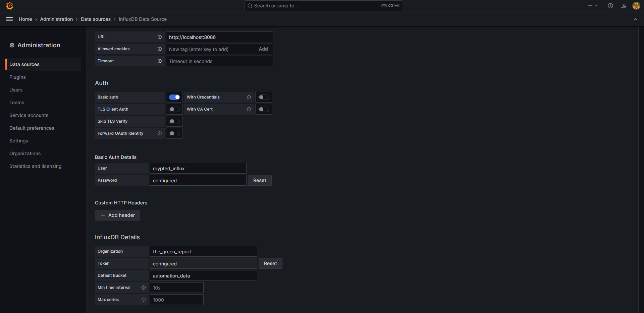Go to Home breadcrumb
The image size is (644, 313).
[x=25, y=19]
